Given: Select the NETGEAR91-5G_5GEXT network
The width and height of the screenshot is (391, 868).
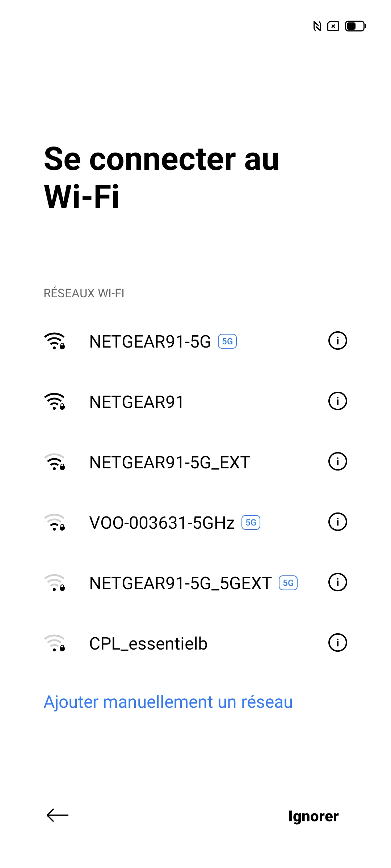Looking at the screenshot, I should pyautogui.click(x=180, y=583).
